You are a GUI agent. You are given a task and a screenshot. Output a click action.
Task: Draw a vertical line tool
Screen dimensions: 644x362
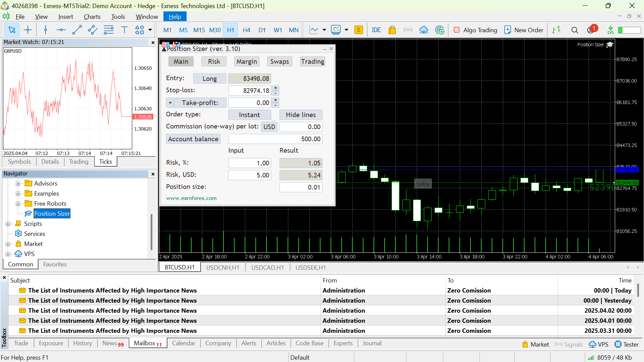point(46,30)
